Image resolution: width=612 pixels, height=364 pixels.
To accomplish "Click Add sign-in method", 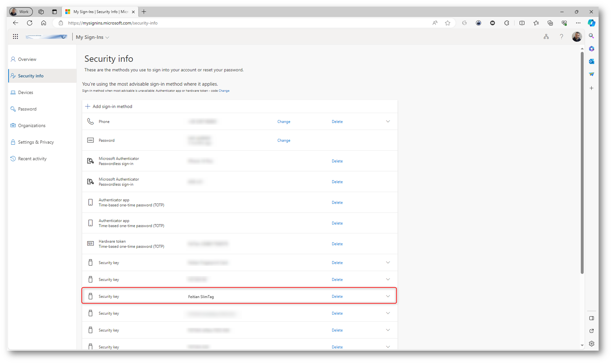I will [109, 106].
